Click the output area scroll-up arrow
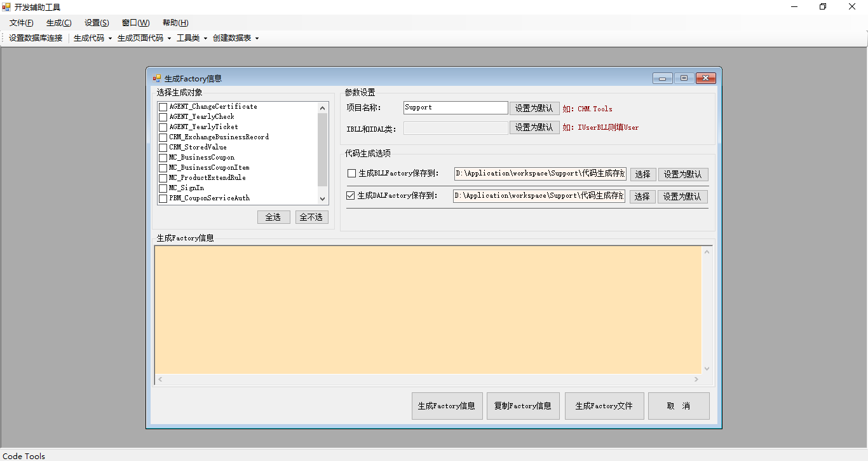 click(707, 252)
